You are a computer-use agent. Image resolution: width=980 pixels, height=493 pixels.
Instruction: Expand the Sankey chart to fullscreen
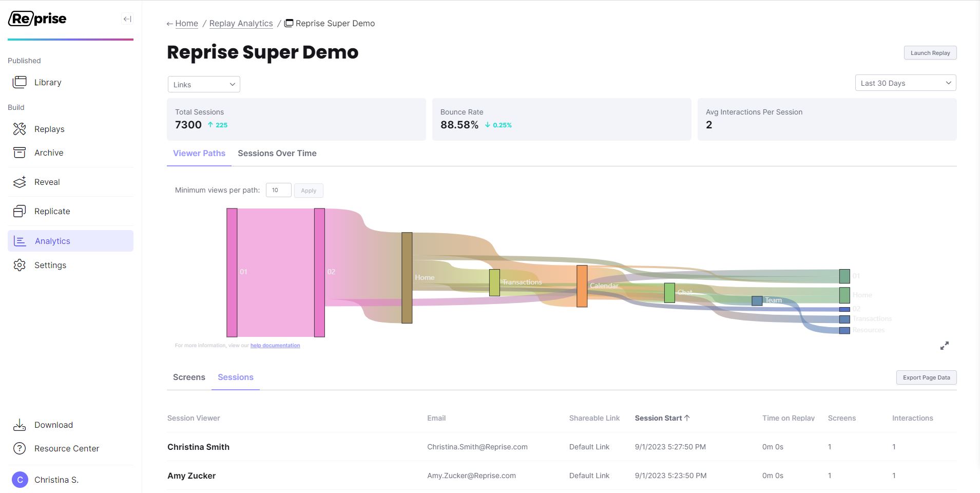coord(945,346)
